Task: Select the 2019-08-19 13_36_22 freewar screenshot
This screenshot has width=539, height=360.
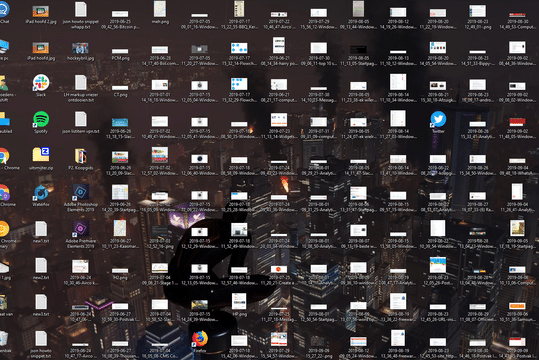Action: point(398,307)
